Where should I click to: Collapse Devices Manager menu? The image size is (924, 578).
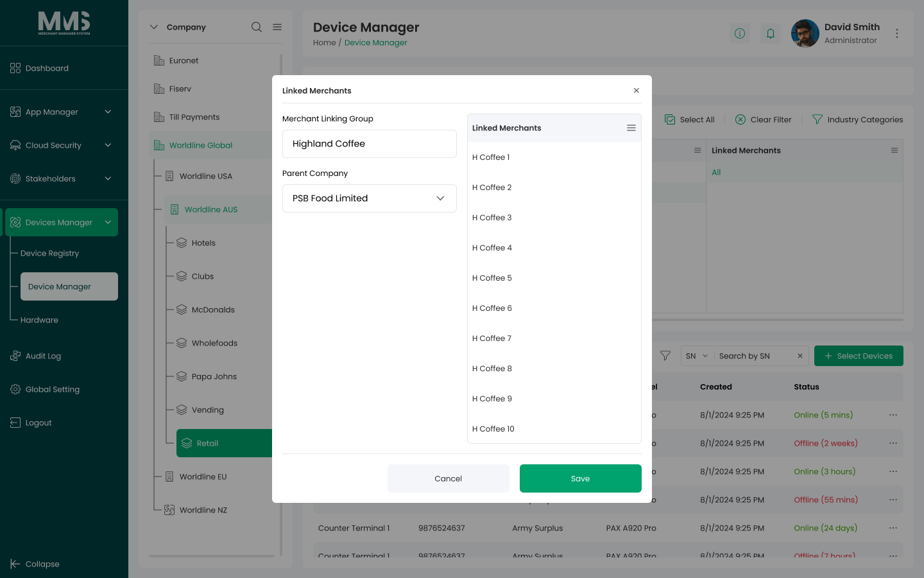(x=62, y=222)
